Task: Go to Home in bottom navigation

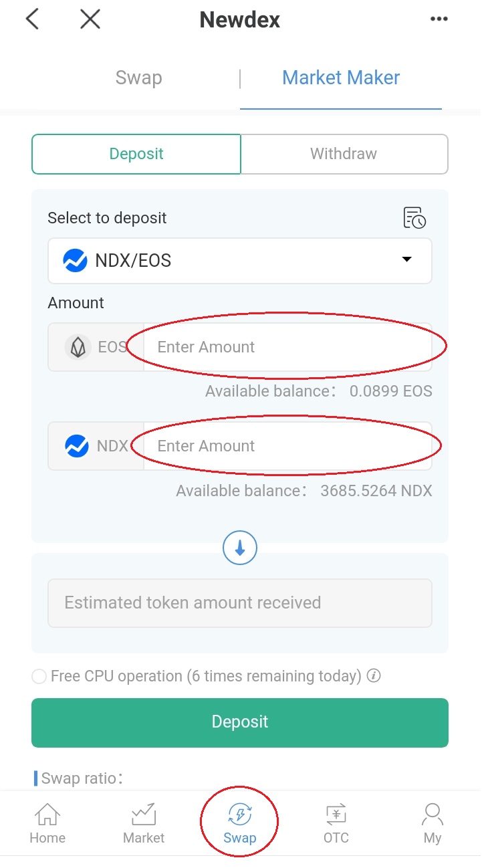Action: 47,824
